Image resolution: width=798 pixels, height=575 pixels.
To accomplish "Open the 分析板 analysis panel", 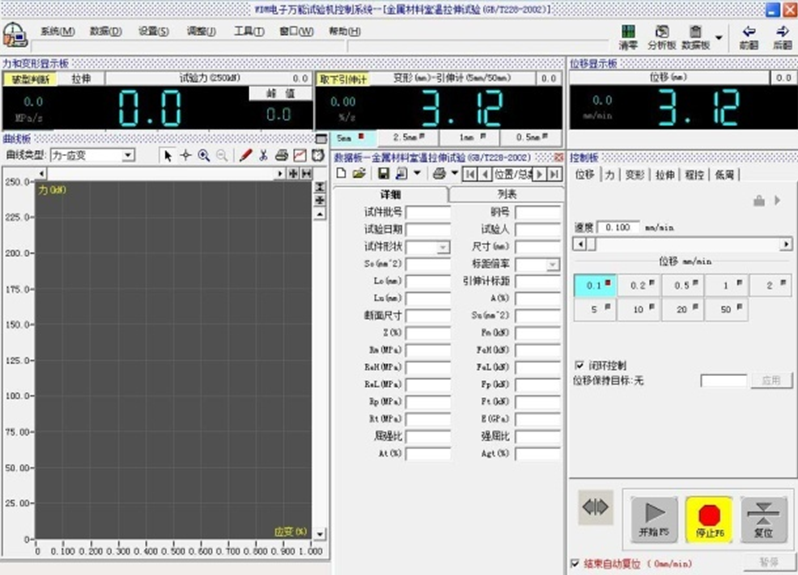I will [x=660, y=37].
